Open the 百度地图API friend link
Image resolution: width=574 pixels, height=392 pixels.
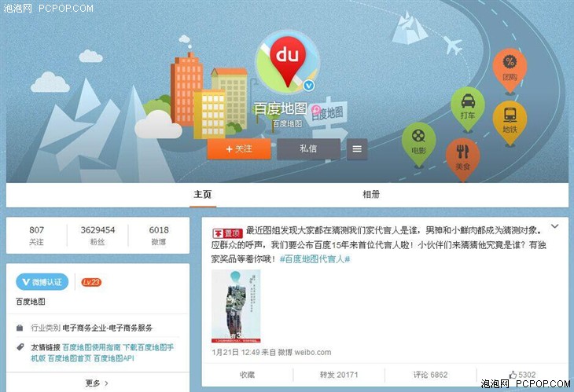[x=114, y=358]
